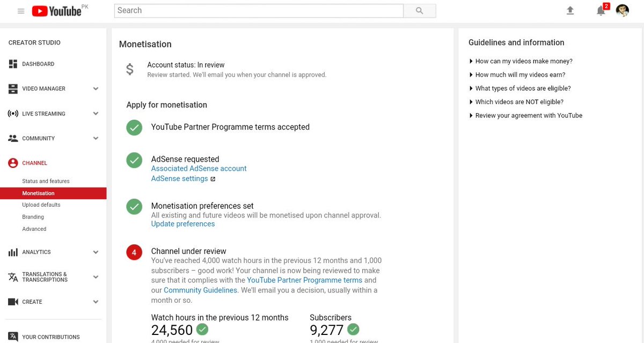The height and width of the screenshot is (343, 644).
Task: Select Status and features submenu
Action: coord(46,181)
